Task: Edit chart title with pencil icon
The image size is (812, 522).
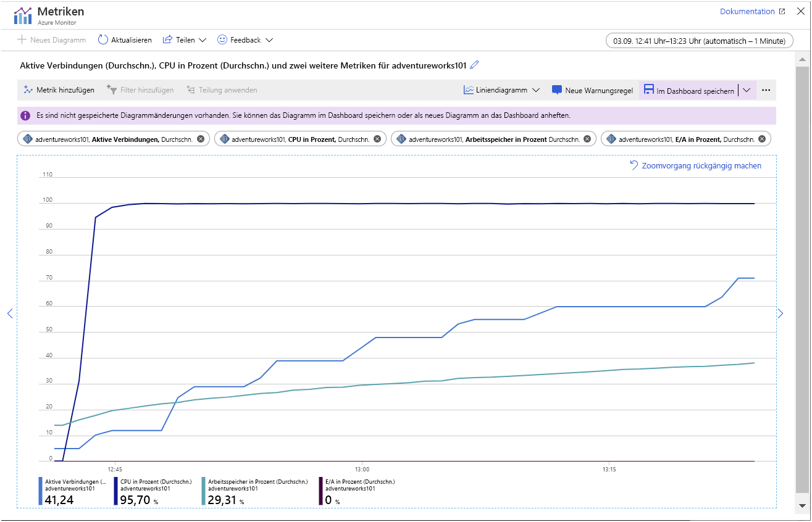Action: tap(474, 65)
